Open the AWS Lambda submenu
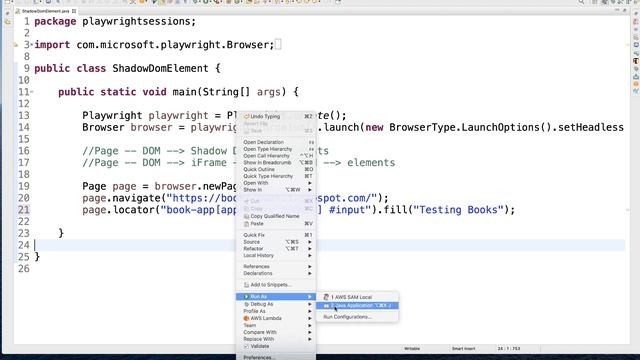This screenshot has height=360, width=640. pyautogui.click(x=276, y=318)
